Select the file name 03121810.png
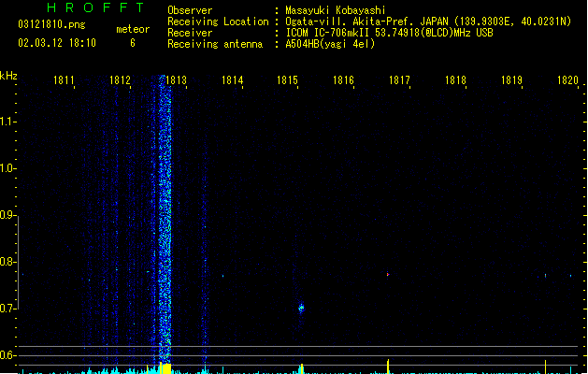This screenshot has width=588, height=374. 51,24
